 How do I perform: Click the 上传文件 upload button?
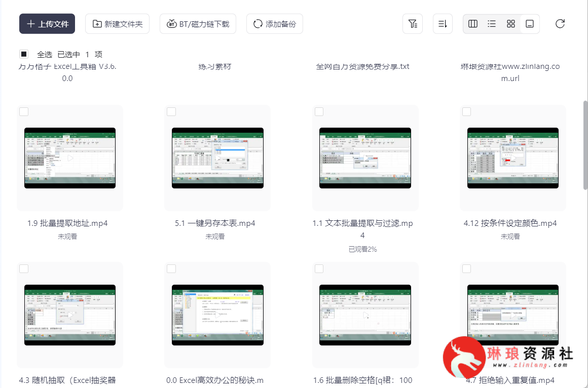47,24
